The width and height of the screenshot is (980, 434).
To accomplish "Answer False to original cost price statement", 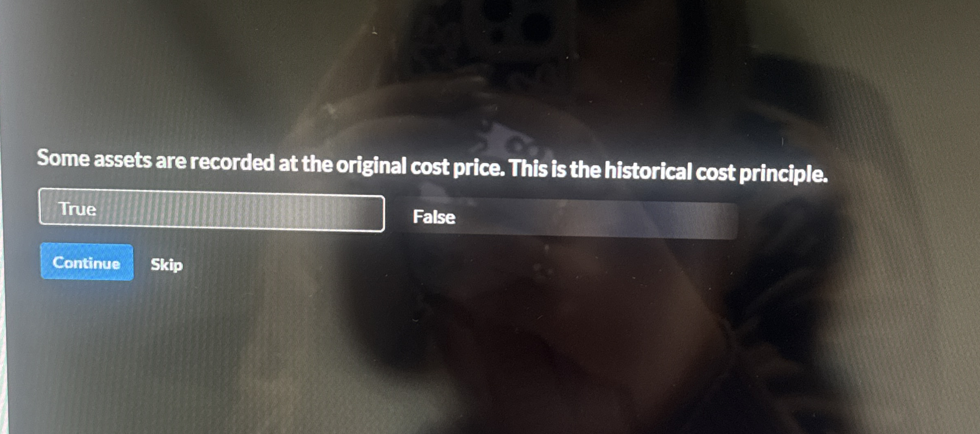I will click(x=565, y=217).
